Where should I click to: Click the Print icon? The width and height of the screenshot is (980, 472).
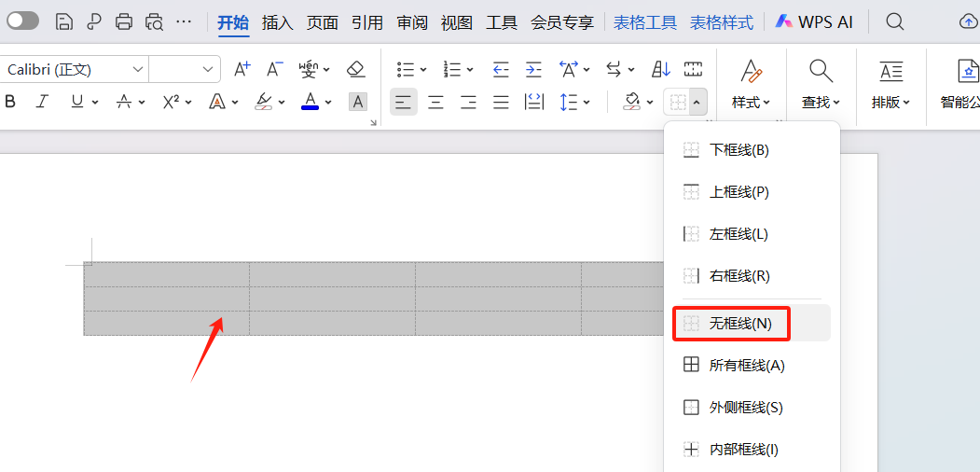pos(124,21)
